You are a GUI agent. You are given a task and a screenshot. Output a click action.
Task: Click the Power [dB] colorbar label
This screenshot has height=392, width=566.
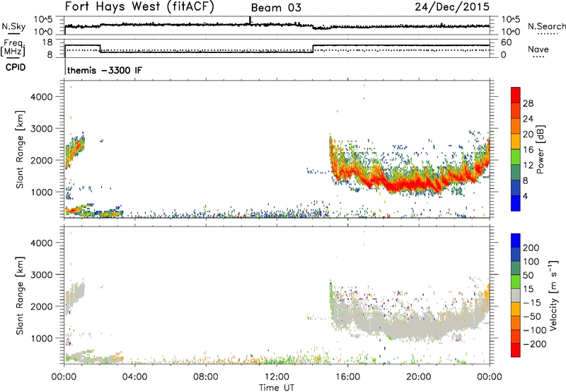click(541, 149)
